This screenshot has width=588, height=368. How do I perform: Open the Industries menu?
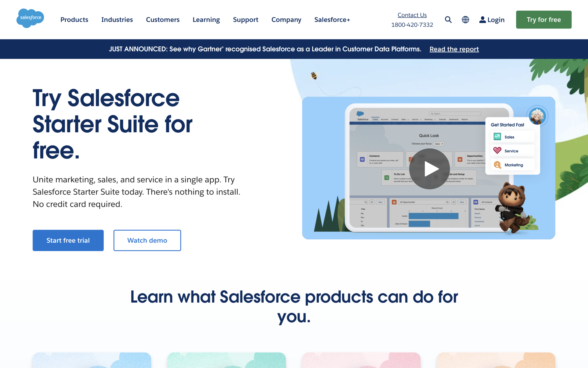[117, 19]
